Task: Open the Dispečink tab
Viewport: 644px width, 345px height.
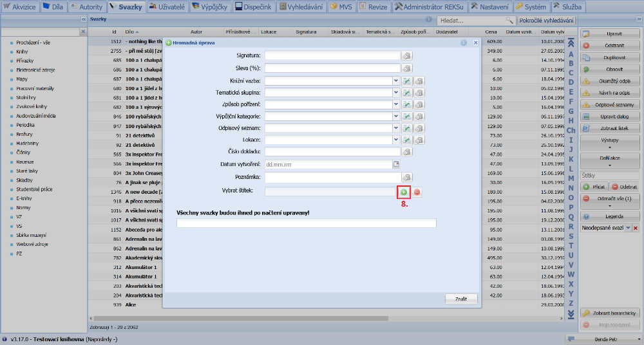Action: (x=255, y=6)
